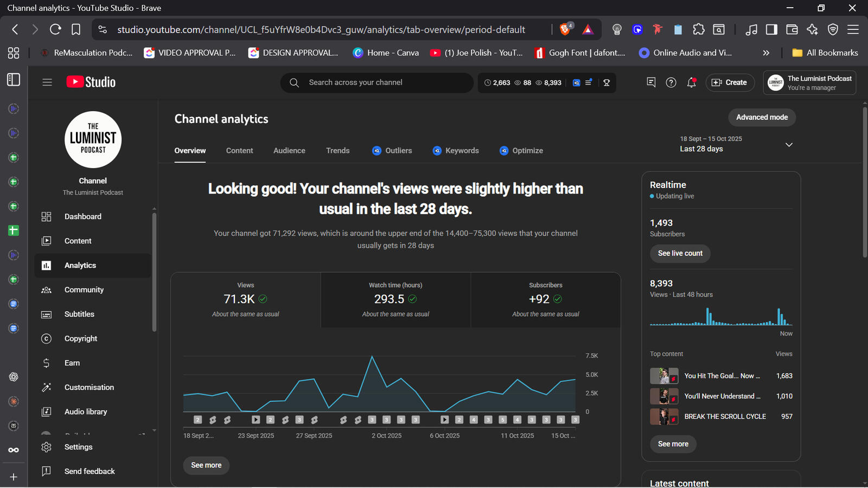This screenshot has width=868, height=488.
Task: Switch to the Overview tab
Action: tap(190, 151)
